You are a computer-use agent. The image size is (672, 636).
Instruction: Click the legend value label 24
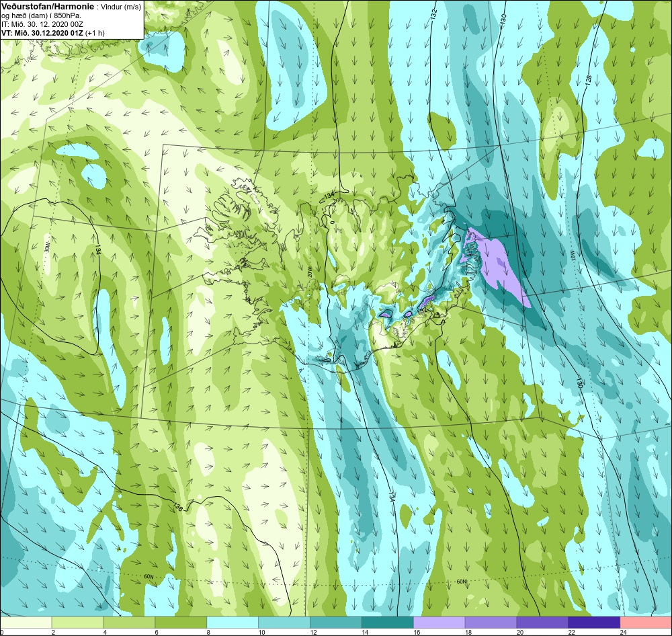pyautogui.click(x=624, y=632)
